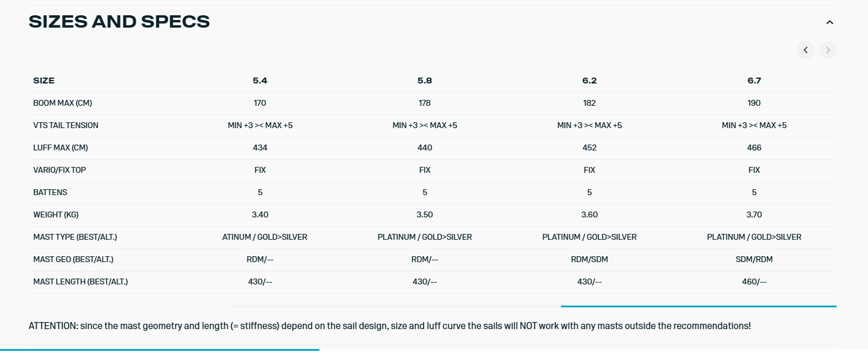
Task: Click the Boom Max (CM) row label
Action: click(63, 103)
